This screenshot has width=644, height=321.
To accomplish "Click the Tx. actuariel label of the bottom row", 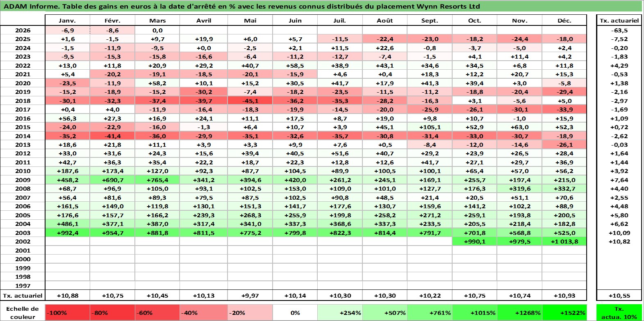I will tap(23, 296).
